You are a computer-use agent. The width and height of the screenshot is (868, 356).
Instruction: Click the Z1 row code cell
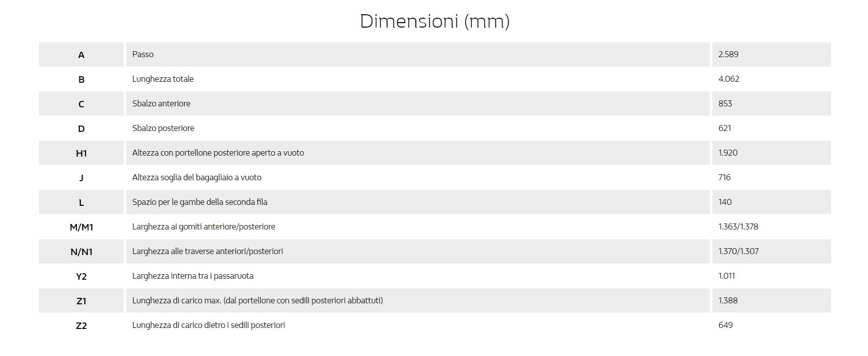[81, 301]
